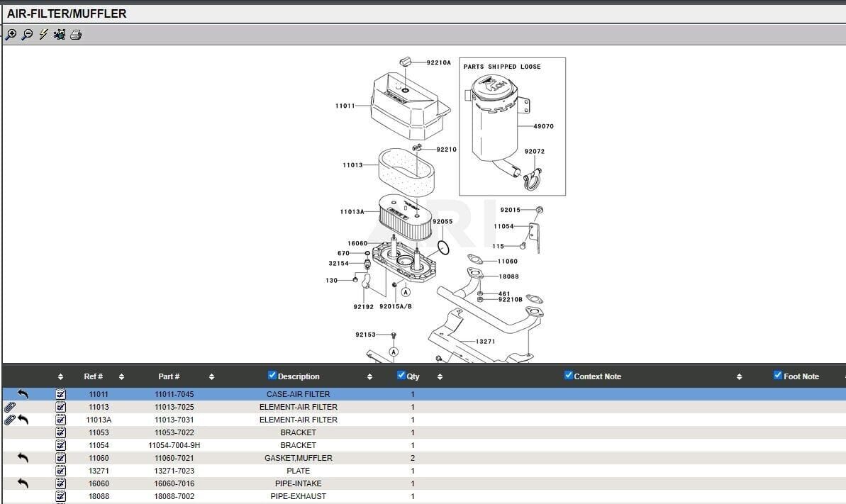
Task: Click the 11013A label in the diagram
Action: (352, 212)
